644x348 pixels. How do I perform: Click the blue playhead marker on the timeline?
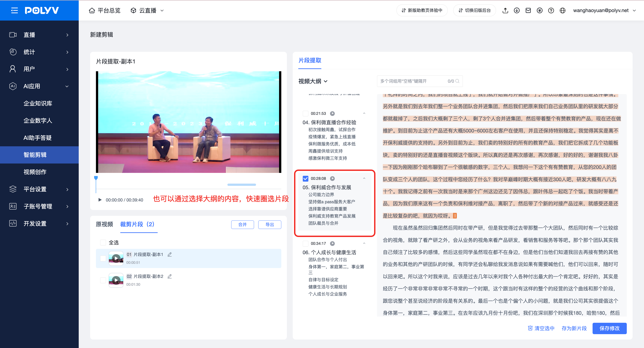pos(96,178)
